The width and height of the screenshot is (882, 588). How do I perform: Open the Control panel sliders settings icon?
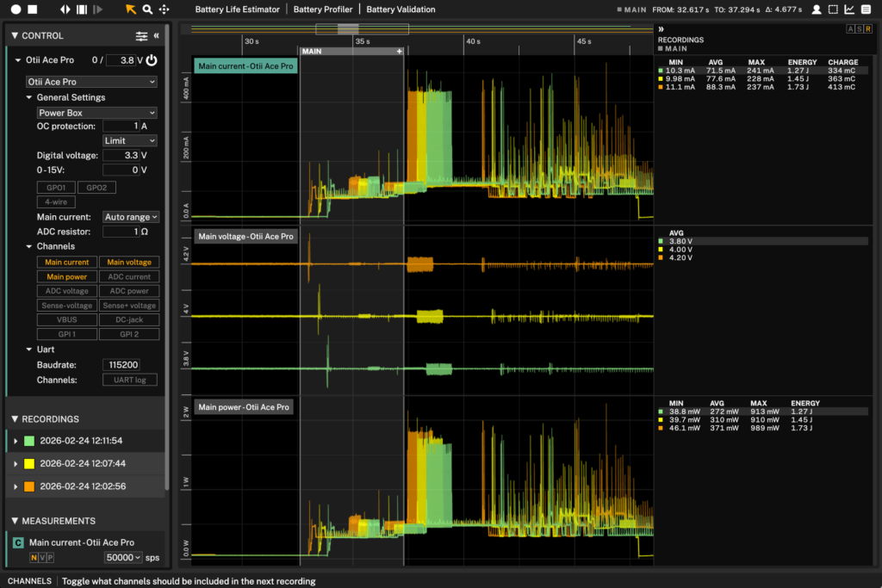(x=141, y=36)
